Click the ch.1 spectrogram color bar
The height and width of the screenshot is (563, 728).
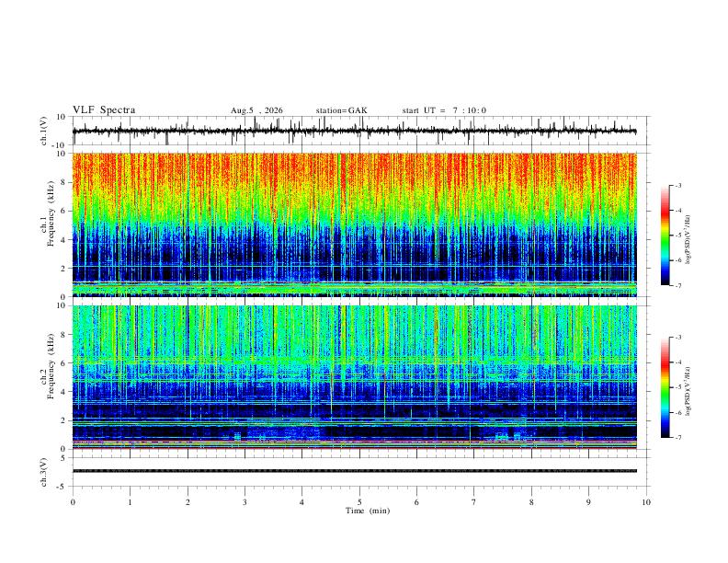coord(665,236)
